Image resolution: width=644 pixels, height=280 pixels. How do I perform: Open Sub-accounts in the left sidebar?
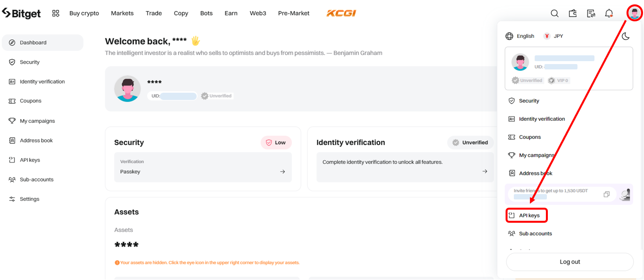[36, 180]
